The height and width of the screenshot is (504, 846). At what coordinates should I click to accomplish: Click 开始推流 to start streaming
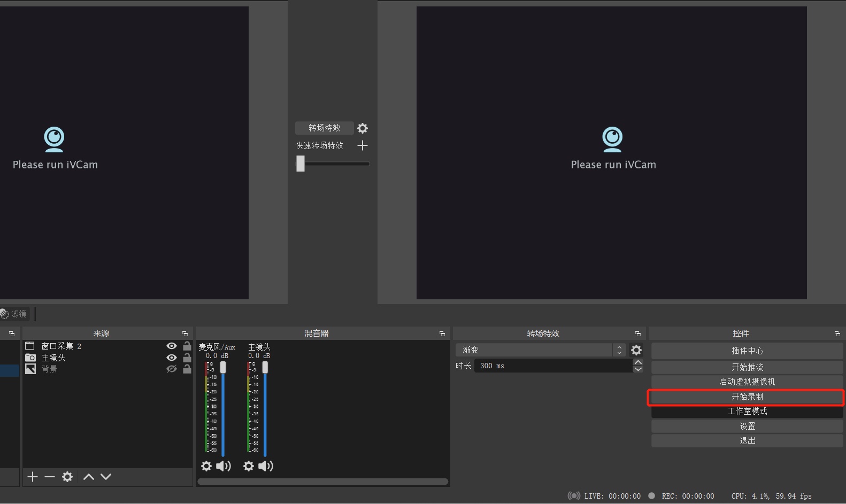pyautogui.click(x=747, y=367)
